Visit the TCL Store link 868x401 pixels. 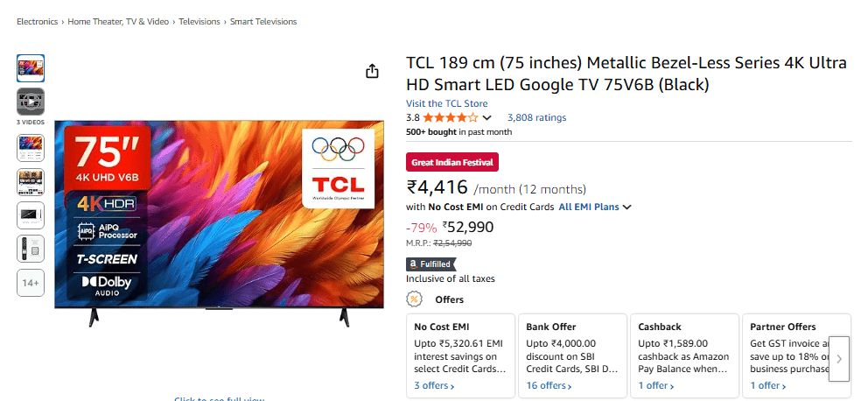pyautogui.click(x=447, y=103)
